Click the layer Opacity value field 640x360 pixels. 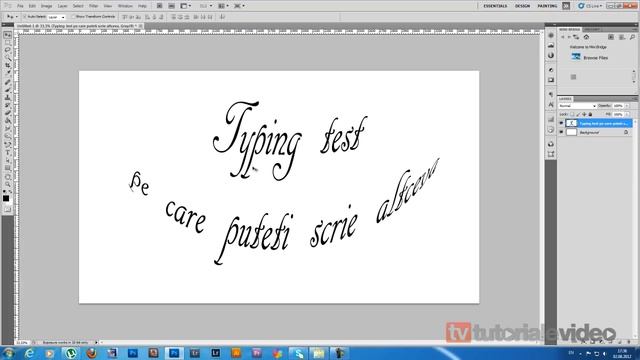[618, 106]
